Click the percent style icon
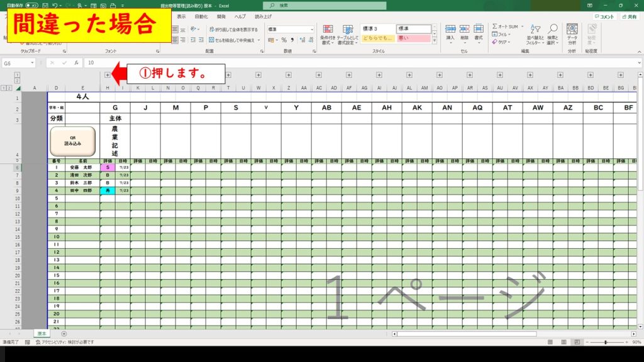The height and width of the screenshot is (362, 644). pos(284,40)
